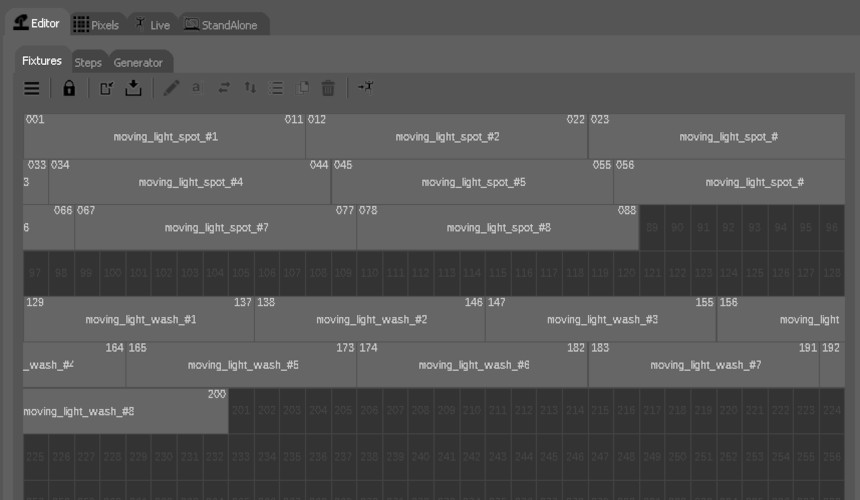Click empty DMX channel cell 89
Image resolution: width=860 pixels, height=500 pixels.
tap(651, 228)
